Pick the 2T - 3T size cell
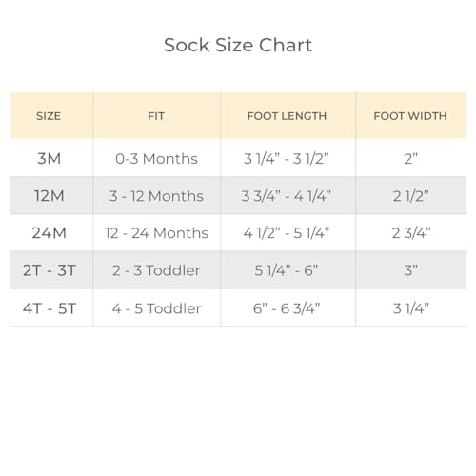 coord(50,270)
